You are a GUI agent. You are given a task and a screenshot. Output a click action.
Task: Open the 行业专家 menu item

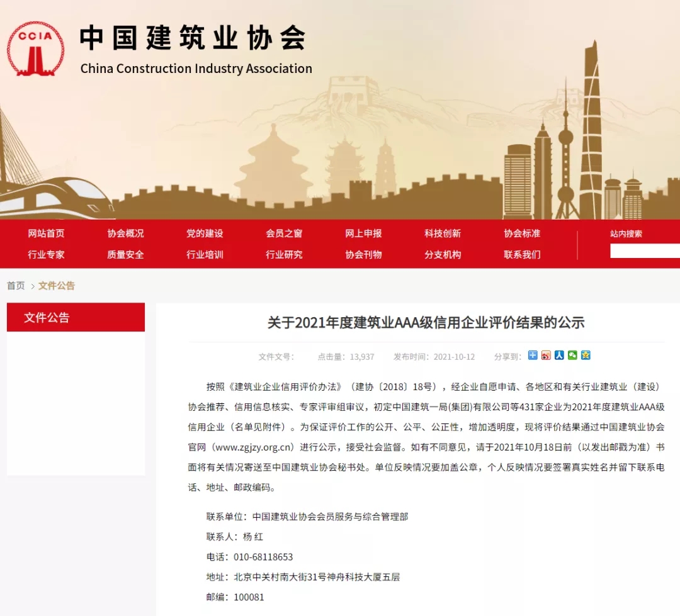46,254
